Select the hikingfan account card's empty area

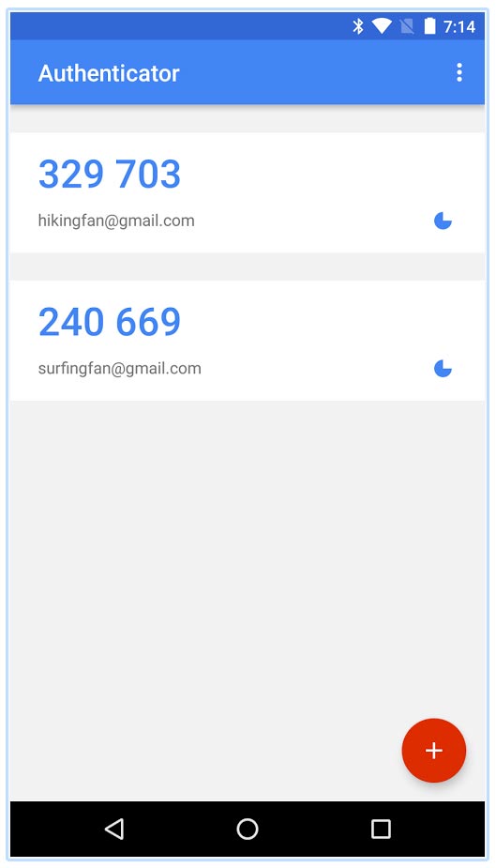tap(309, 177)
